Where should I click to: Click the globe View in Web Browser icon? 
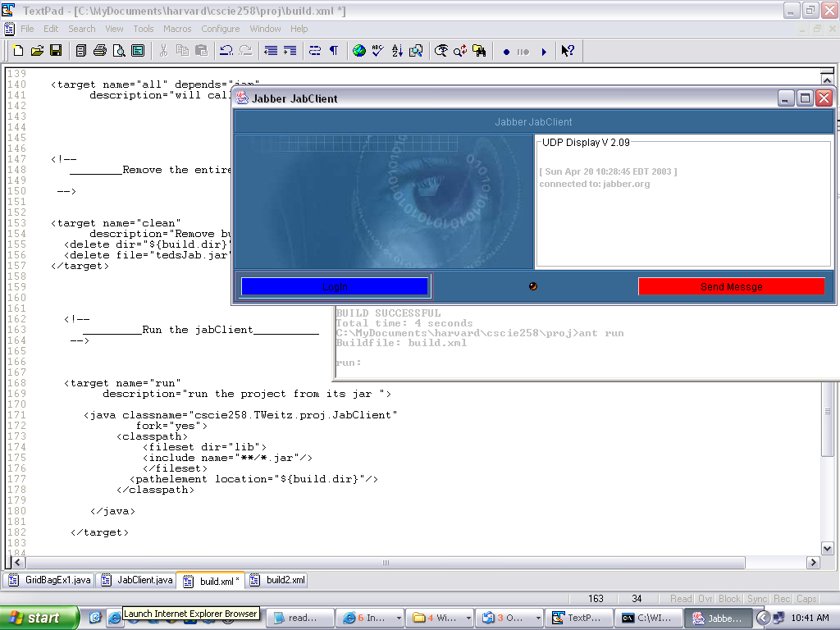[359, 51]
